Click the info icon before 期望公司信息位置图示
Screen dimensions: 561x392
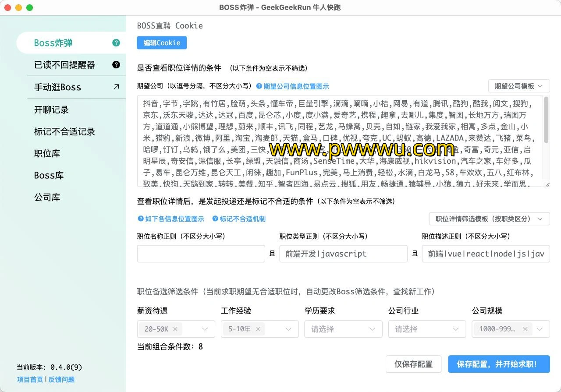(x=259, y=86)
